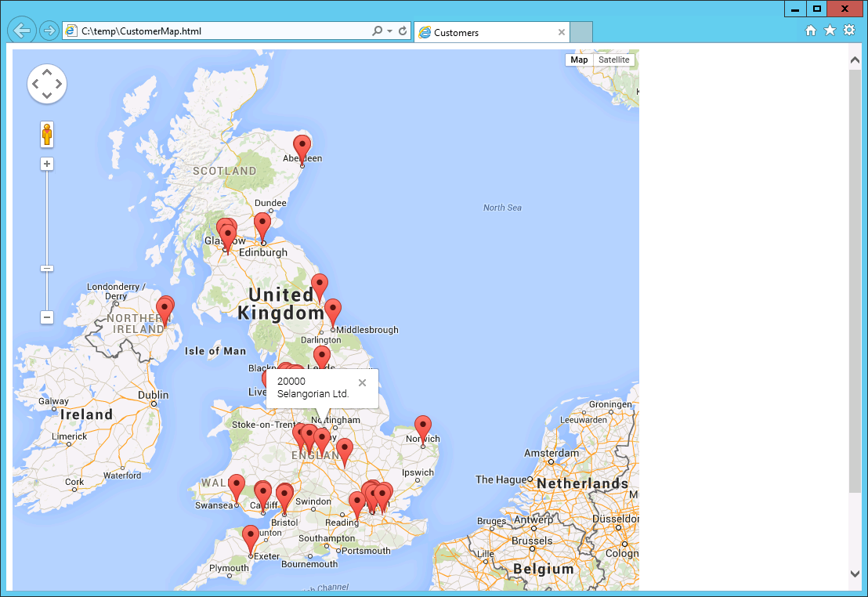Select the marker near Exeter
Screen dimensions: 868x597
click(x=250, y=534)
